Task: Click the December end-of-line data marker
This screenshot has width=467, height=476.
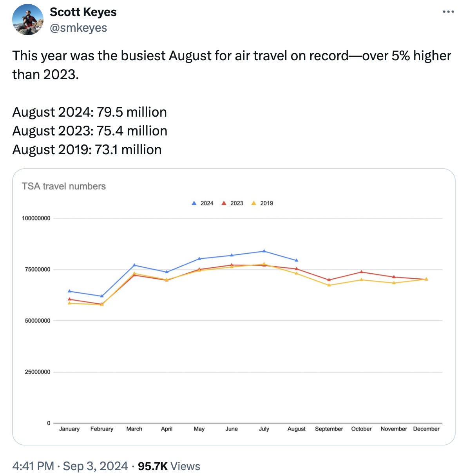Action: pyautogui.click(x=426, y=279)
